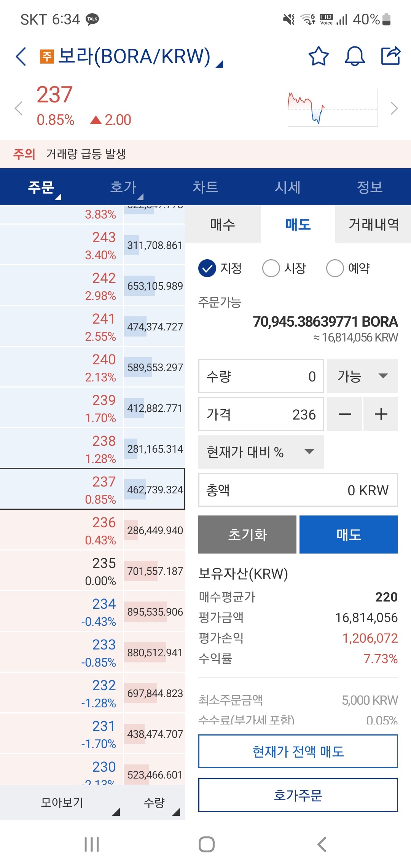Switch to 주문 tab

(41, 187)
